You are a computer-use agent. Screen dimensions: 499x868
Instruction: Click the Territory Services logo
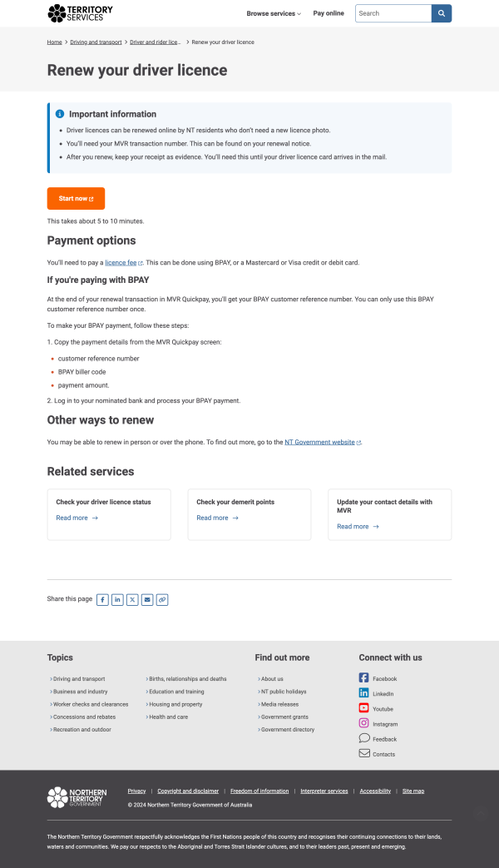point(81,13)
